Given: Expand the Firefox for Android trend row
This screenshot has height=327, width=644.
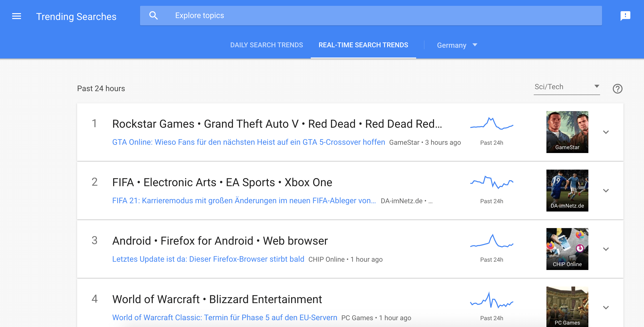Looking at the screenshot, I should (x=605, y=249).
